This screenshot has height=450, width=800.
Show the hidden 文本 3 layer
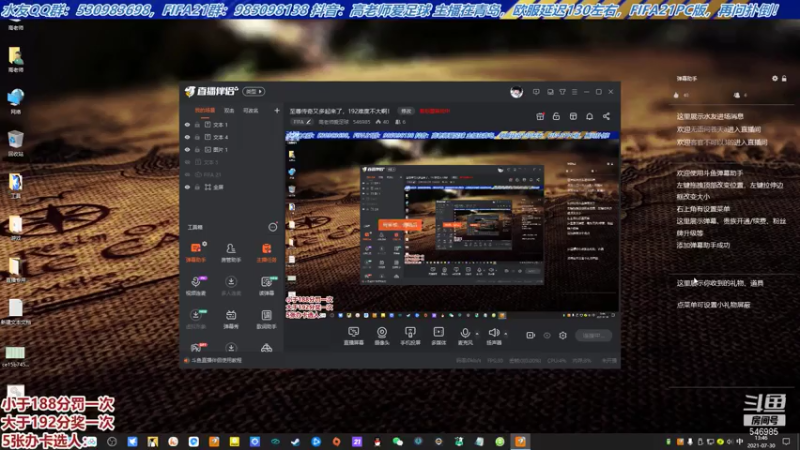(187, 162)
